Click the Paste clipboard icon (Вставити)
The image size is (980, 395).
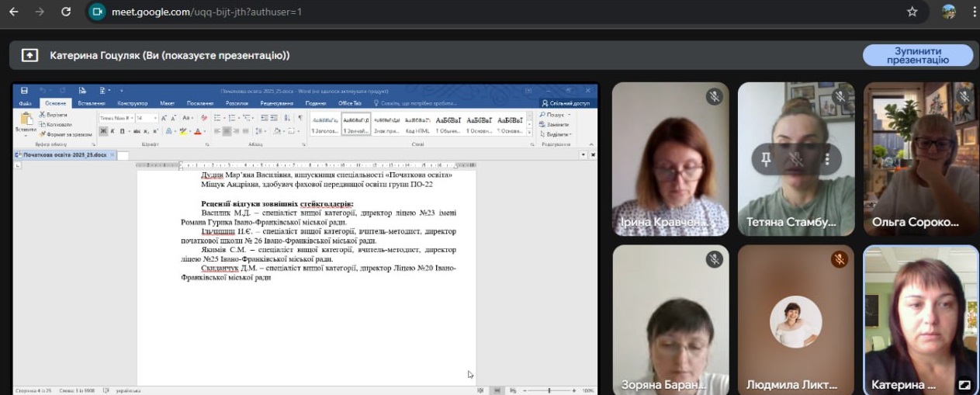[x=26, y=118]
